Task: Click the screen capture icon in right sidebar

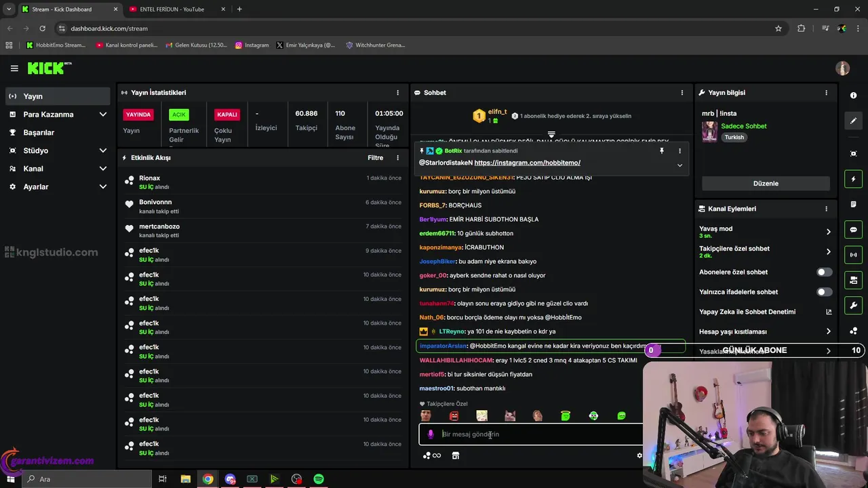Action: click(853, 154)
